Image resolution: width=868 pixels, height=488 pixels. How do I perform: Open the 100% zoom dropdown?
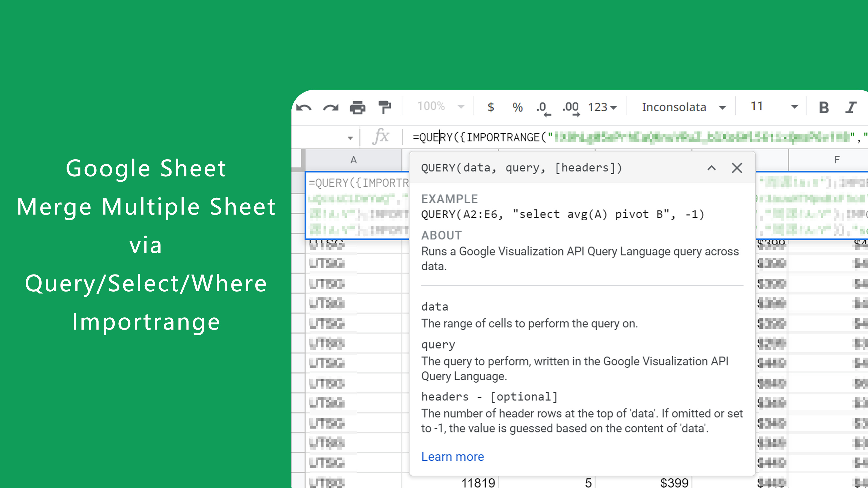[440, 107]
